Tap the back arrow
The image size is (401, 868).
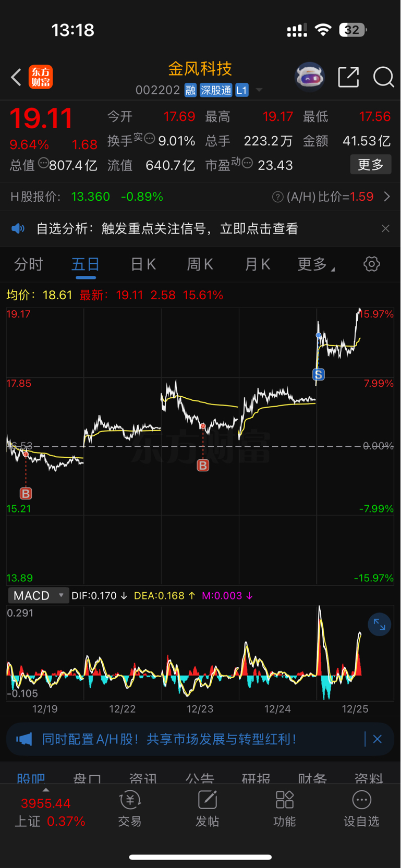click(16, 78)
